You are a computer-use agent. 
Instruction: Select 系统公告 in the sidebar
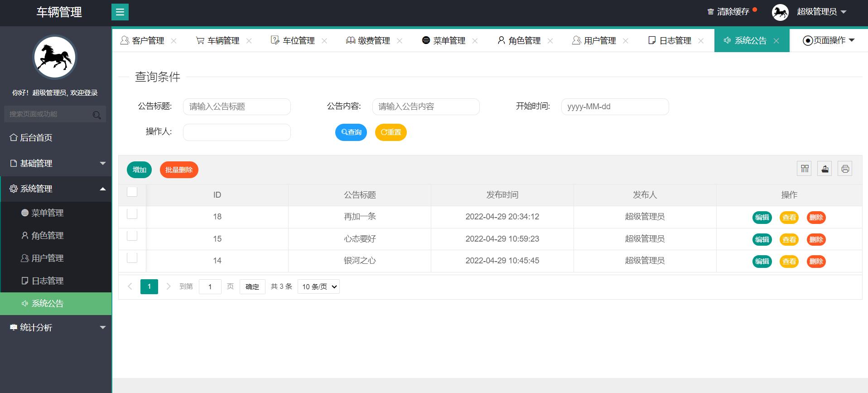click(56, 304)
